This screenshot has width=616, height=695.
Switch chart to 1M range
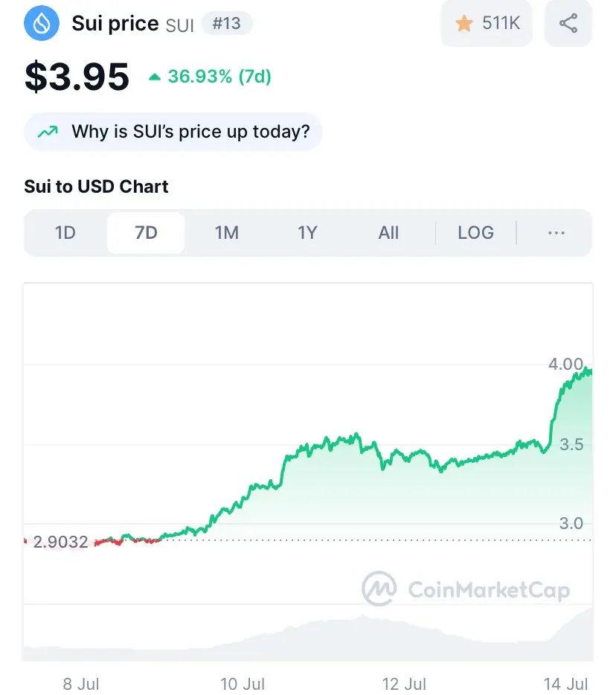[226, 233]
